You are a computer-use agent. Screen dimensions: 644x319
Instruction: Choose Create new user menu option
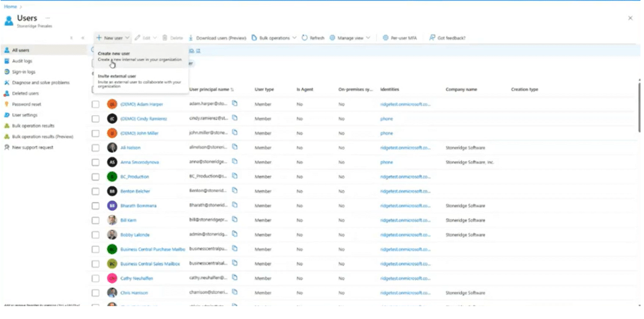[114, 53]
